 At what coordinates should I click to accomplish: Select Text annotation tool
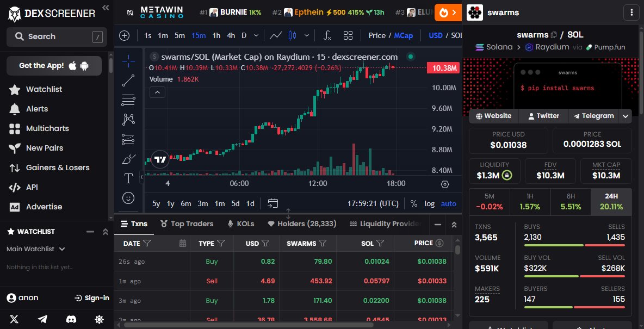(x=128, y=178)
